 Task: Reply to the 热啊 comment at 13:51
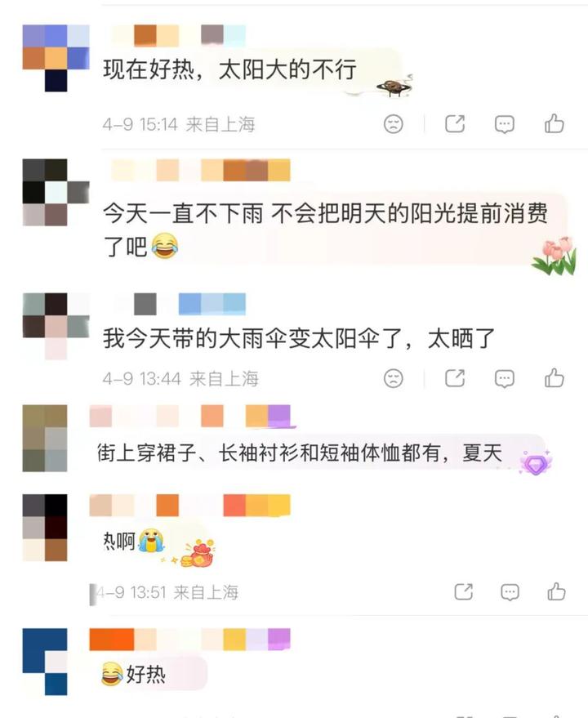[x=510, y=592]
